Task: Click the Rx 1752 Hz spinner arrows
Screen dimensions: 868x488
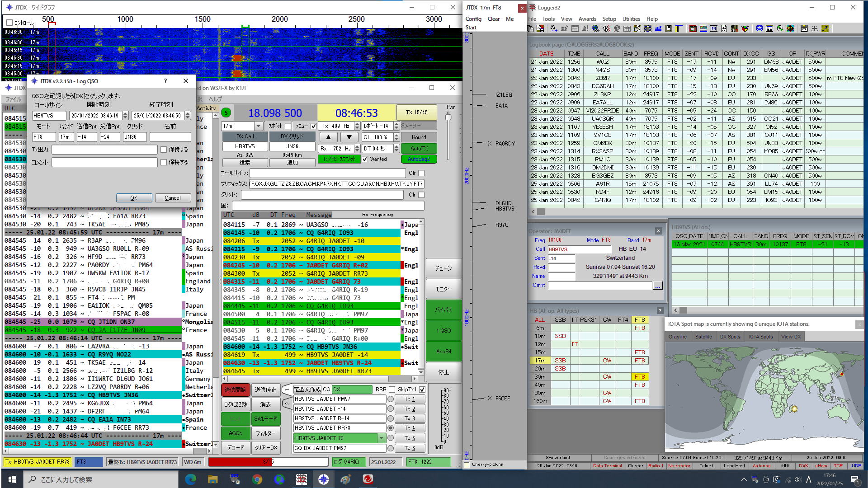Action: [x=357, y=148]
